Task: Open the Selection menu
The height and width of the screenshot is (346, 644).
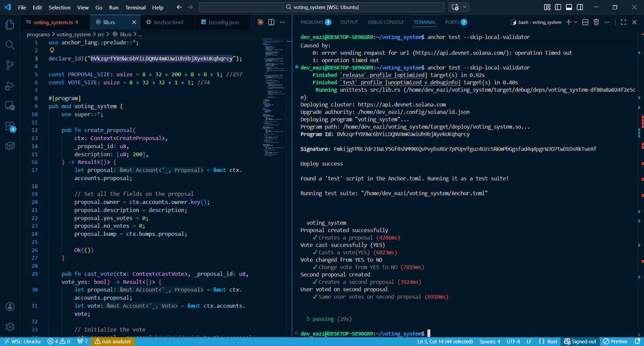Action: coord(60,8)
